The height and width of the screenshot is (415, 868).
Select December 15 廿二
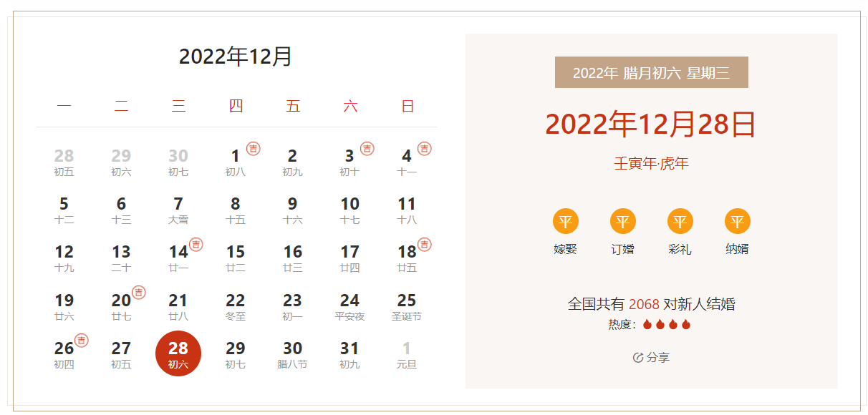(x=236, y=258)
